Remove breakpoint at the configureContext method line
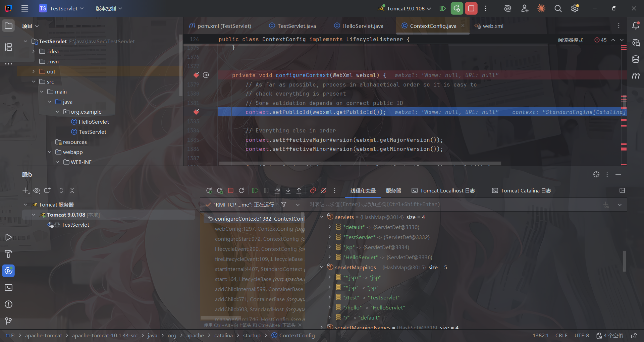This screenshot has height=342, width=644. (x=196, y=75)
